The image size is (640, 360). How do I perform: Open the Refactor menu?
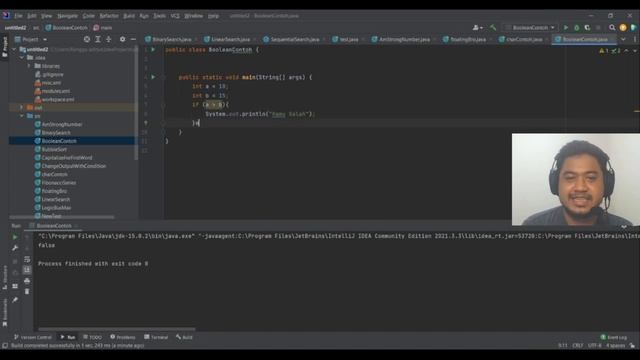[109, 16]
